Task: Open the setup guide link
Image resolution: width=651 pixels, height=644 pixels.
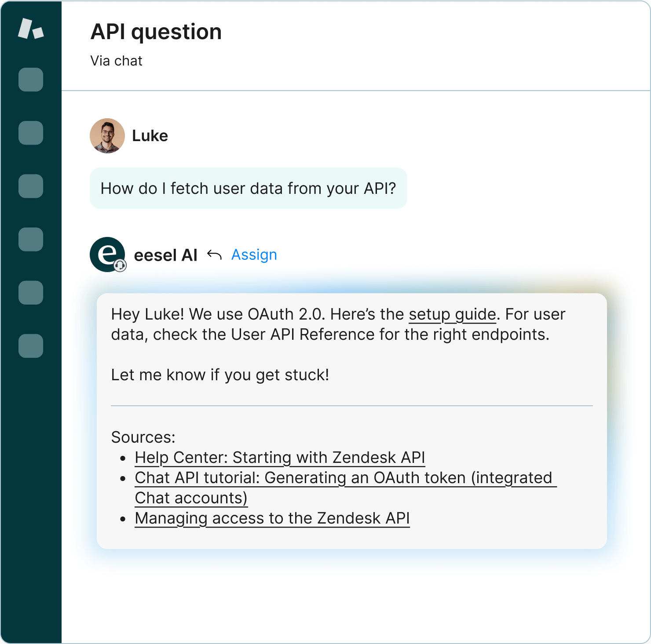Action: pyautogui.click(x=452, y=315)
